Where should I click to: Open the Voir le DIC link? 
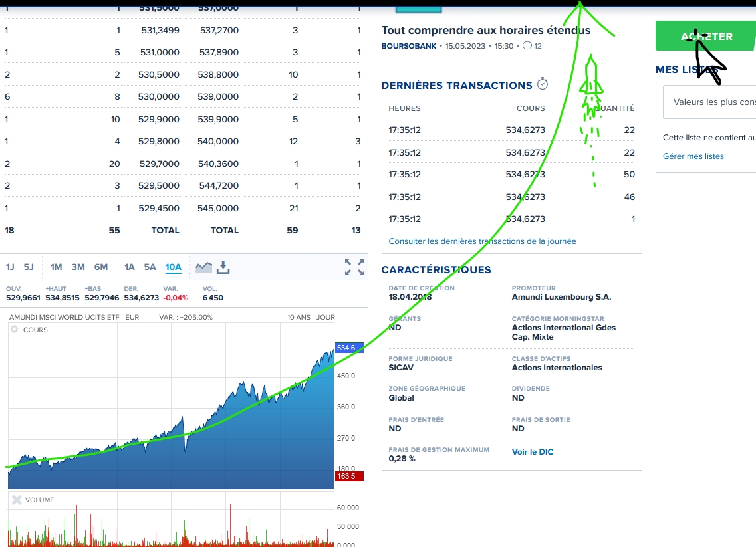[533, 451]
